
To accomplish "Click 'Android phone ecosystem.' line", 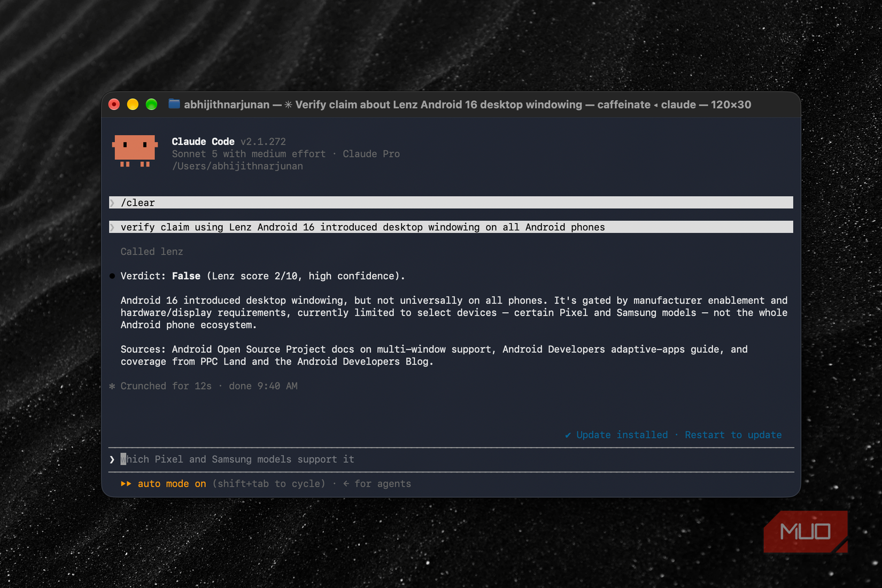I will [189, 325].
